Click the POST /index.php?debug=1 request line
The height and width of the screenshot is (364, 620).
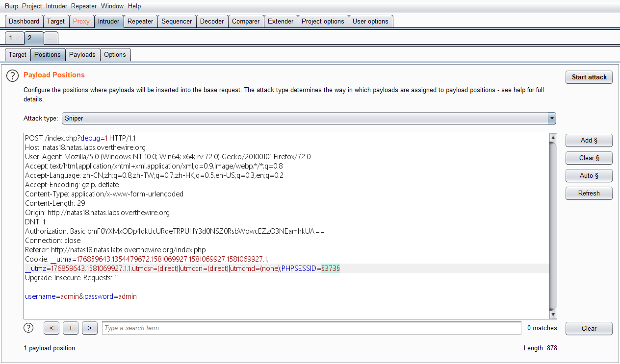click(x=80, y=138)
